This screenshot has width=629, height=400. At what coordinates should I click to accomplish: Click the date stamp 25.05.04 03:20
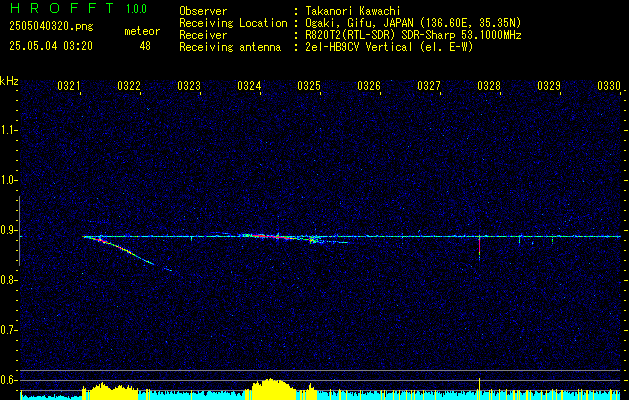[51, 46]
